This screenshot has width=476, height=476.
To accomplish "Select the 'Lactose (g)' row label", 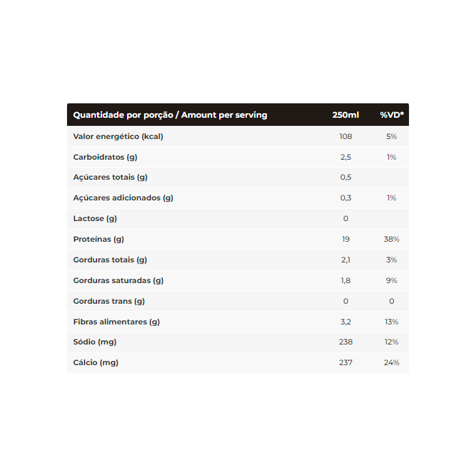I will [95, 219].
